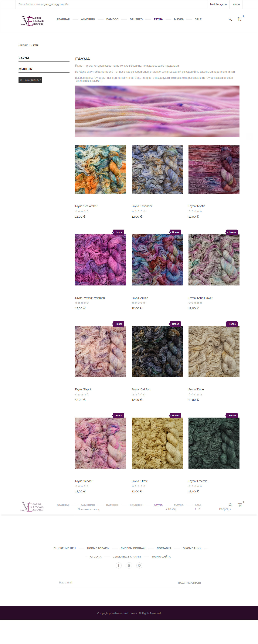The image size is (258, 644).
Task: Click the Подписаться subscribe button
Action: point(189,582)
